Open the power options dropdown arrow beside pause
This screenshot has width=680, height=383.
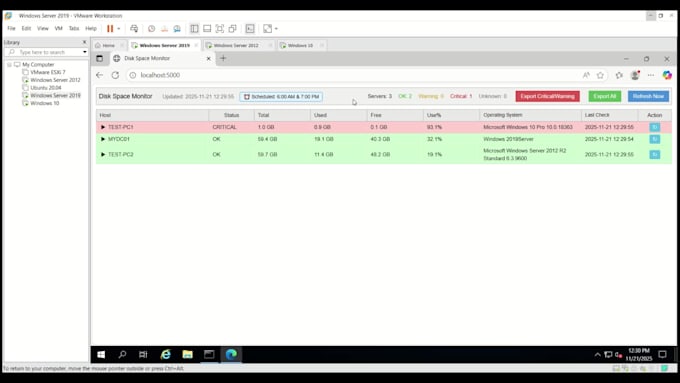tap(118, 29)
